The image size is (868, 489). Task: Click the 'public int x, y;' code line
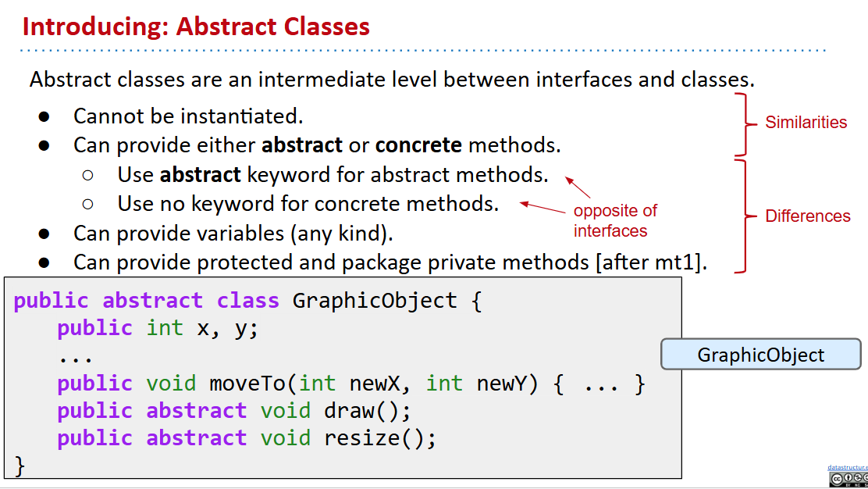(x=157, y=328)
